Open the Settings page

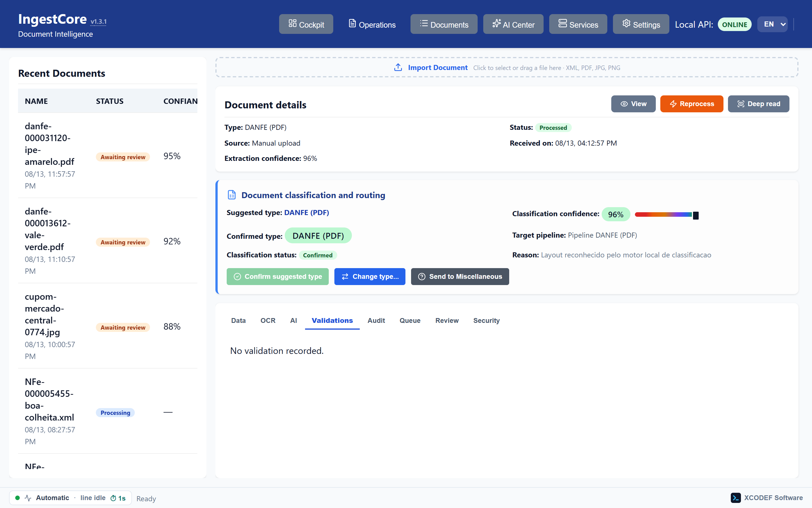pyautogui.click(x=641, y=24)
